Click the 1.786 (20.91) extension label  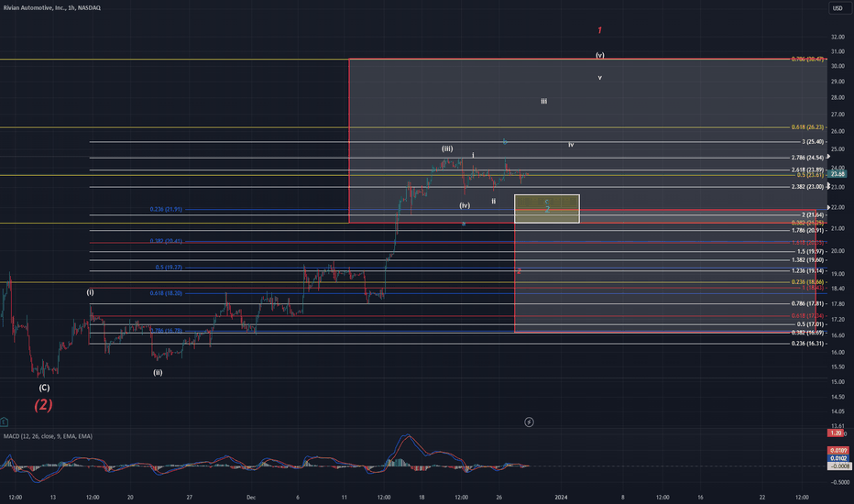click(x=807, y=231)
